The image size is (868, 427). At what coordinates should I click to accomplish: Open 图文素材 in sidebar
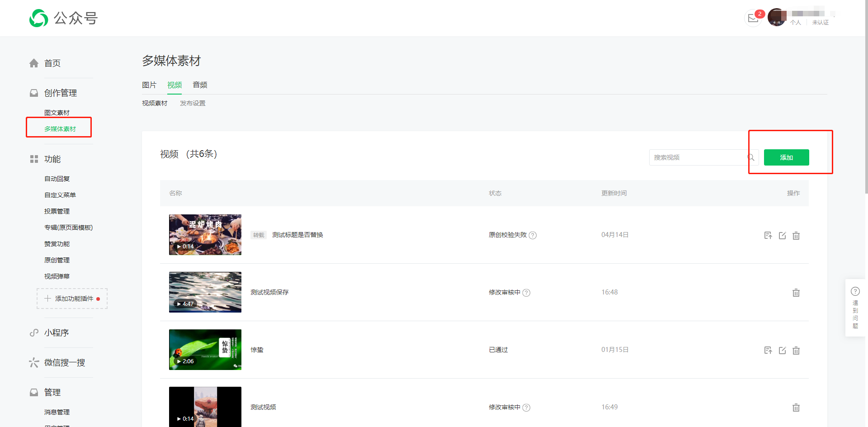pyautogui.click(x=57, y=113)
